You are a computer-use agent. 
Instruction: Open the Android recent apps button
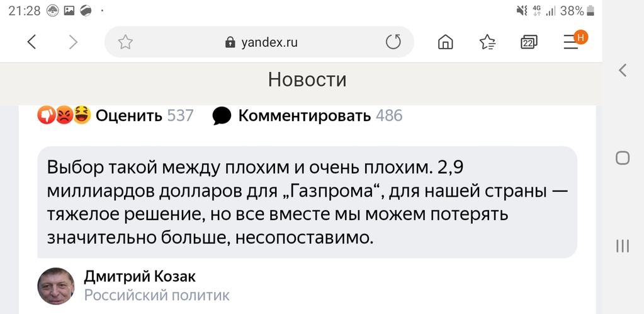(623, 246)
